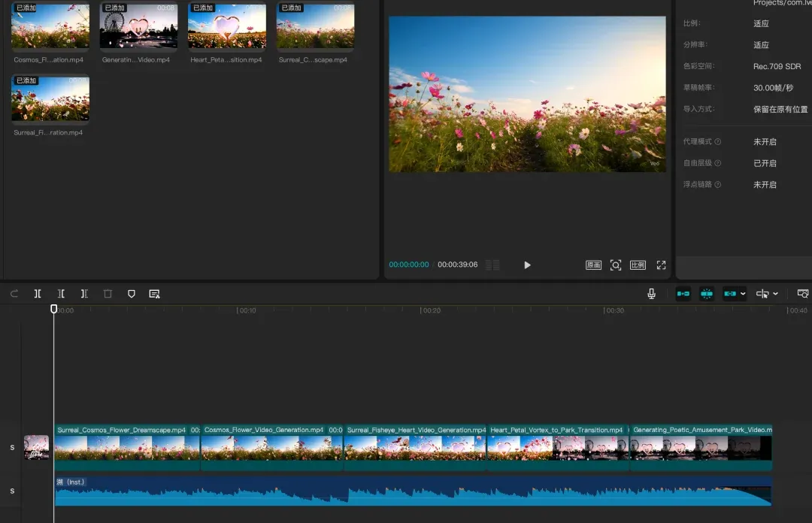The height and width of the screenshot is (523, 812).
Task: Toggle the main track magnet snapping button
Action: pyautogui.click(x=683, y=294)
